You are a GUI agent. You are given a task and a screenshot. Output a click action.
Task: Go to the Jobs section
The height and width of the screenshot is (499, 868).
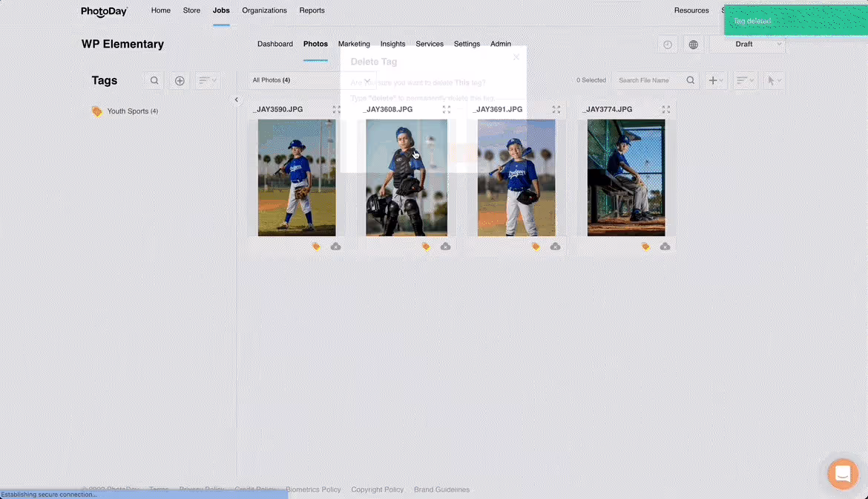pos(221,10)
